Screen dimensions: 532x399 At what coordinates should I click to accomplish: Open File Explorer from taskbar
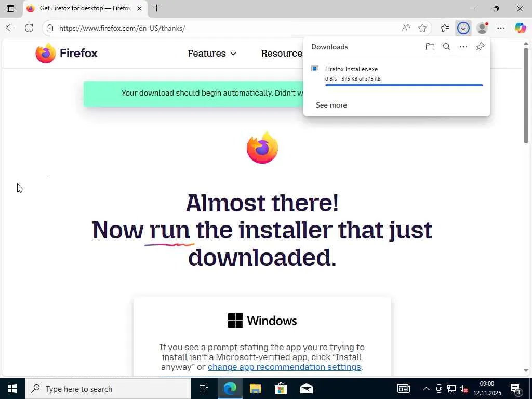coord(255,389)
